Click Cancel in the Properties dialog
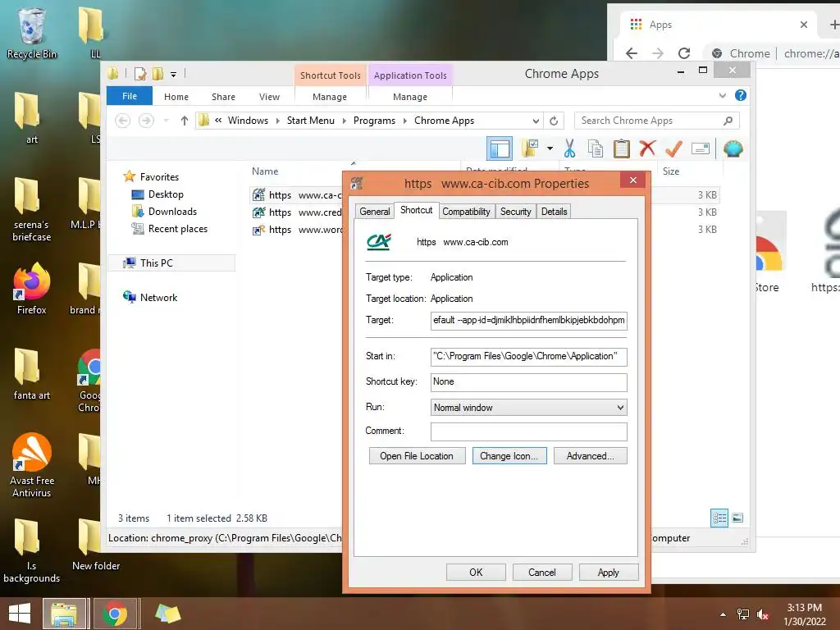Image resolution: width=840 pixels, height=630 pixels. click(541, 572)
